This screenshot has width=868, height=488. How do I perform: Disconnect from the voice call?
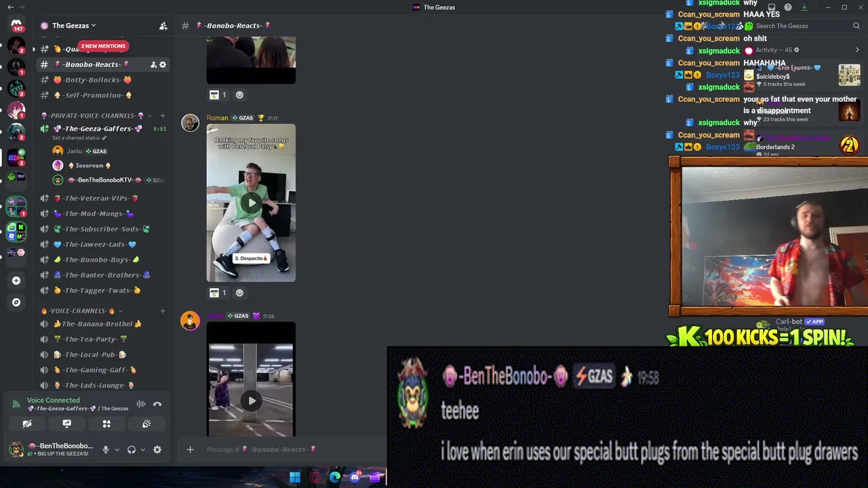pyautogui.click(x=157, y=404)
